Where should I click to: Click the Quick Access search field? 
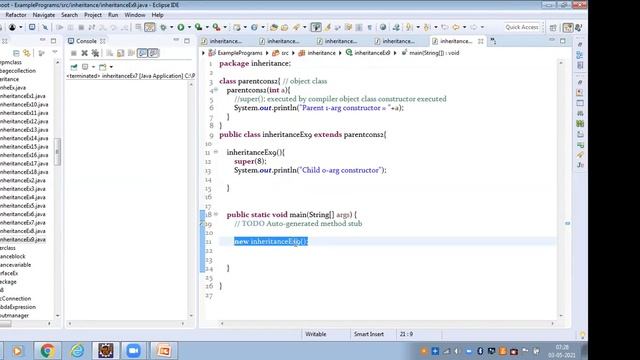point(522,27)
